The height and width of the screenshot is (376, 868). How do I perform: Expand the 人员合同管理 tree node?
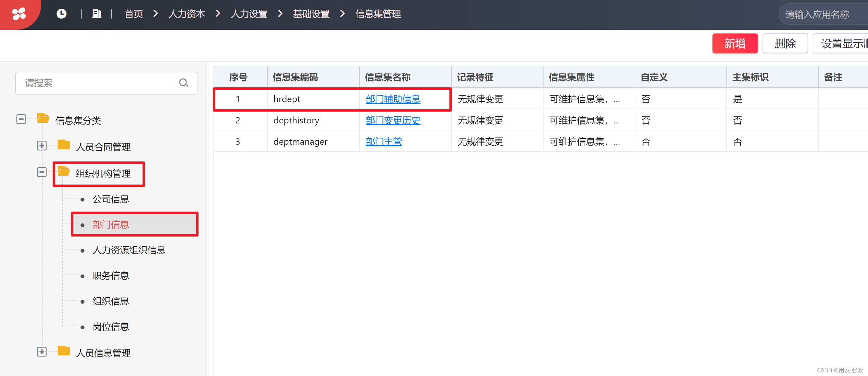pyautogui.click(x=42, y=146)
